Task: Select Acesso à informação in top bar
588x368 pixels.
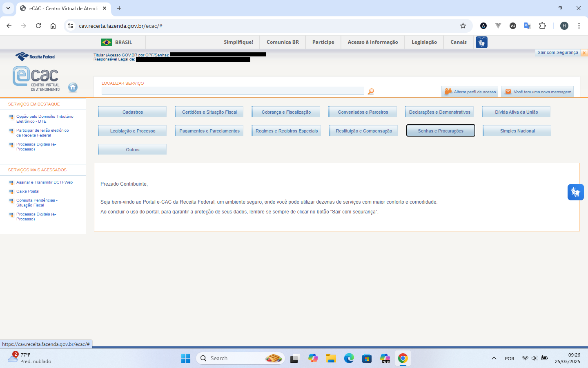Action: [372, 42]
